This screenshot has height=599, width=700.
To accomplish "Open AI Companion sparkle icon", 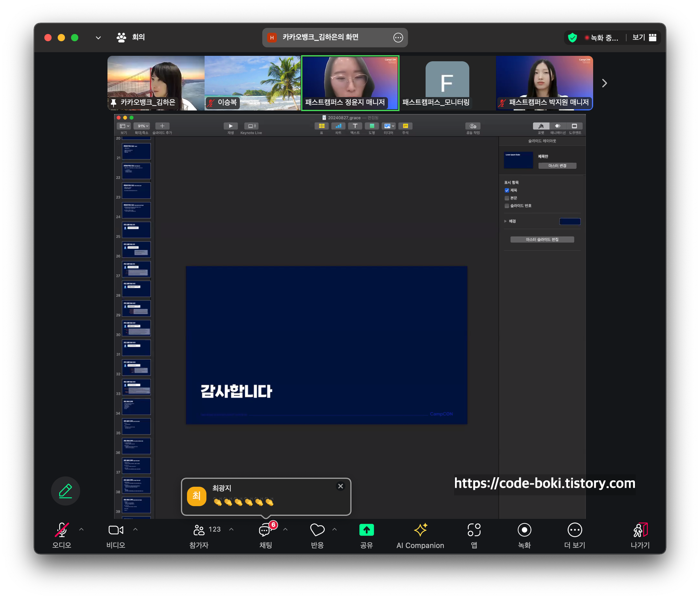I will pyautogui.click(x=420, y=530).
